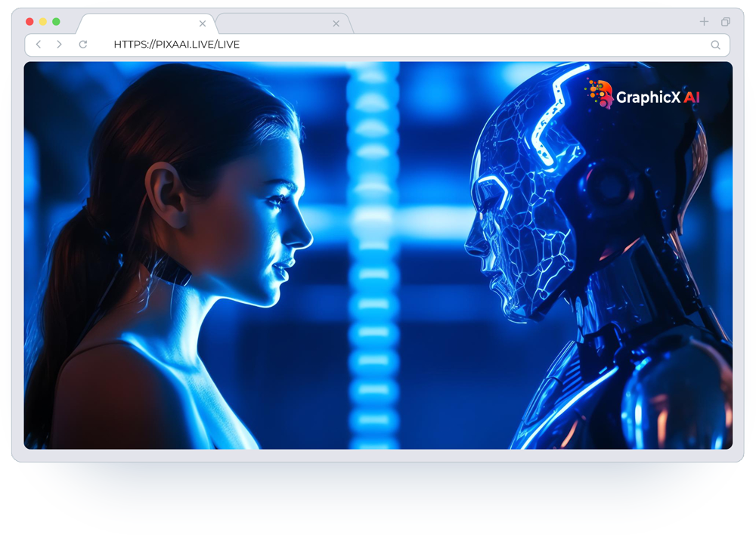Click the yellow minimize window button
Screen dimensions: 756x535
[43, 22]
